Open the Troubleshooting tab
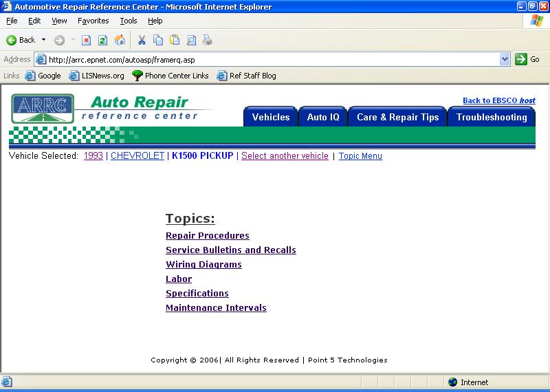The height and width of the screenshot is (392, 550). 492,117
